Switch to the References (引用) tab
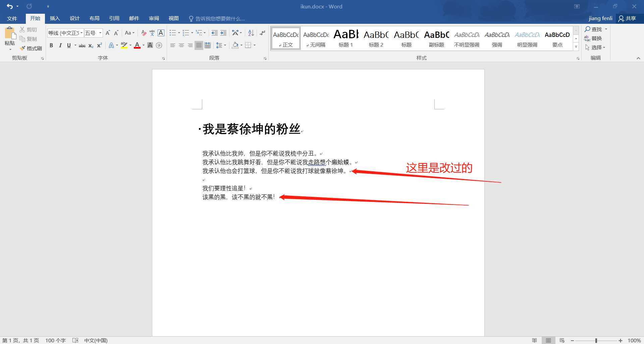Viewport: 644px width, 344px height. [x=114, y=18]
